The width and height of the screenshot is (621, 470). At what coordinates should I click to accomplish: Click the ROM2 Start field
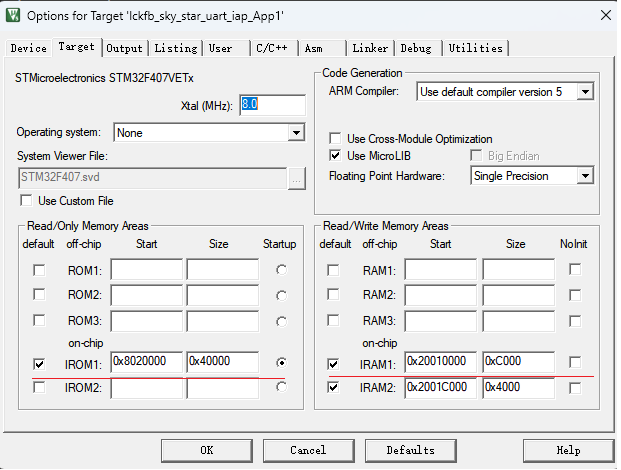point(147,295)
